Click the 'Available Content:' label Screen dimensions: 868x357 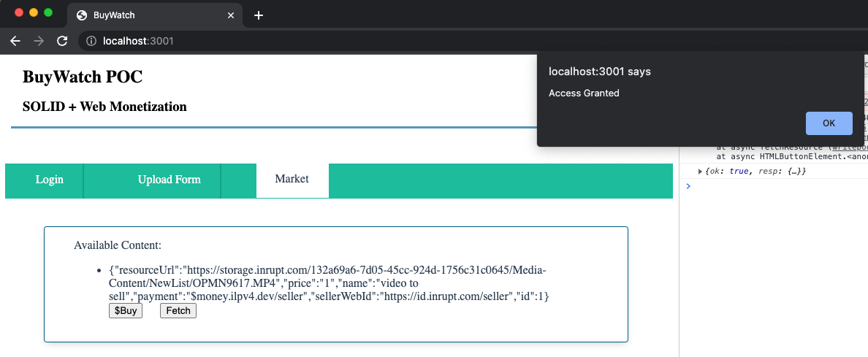click(118, 245)
